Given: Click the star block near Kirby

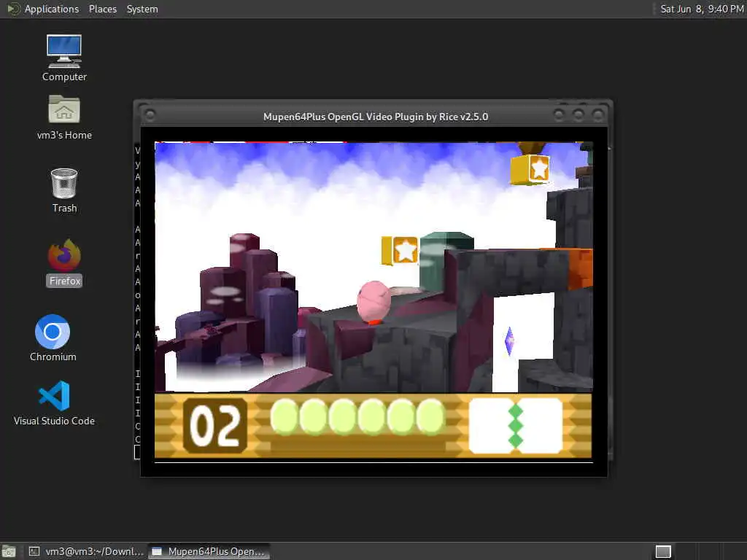Looking at the screenshot, I should tap(400, 251).
